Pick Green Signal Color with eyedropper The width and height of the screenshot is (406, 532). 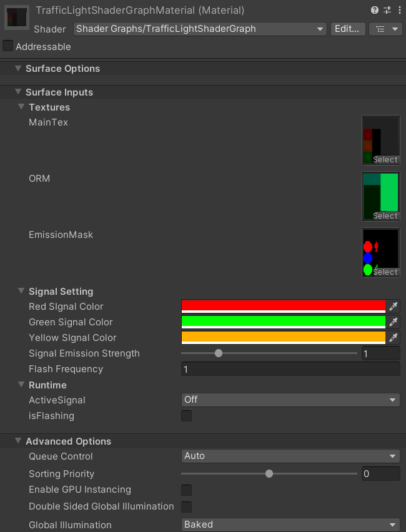pyautogui.click(x=393, y=322)
